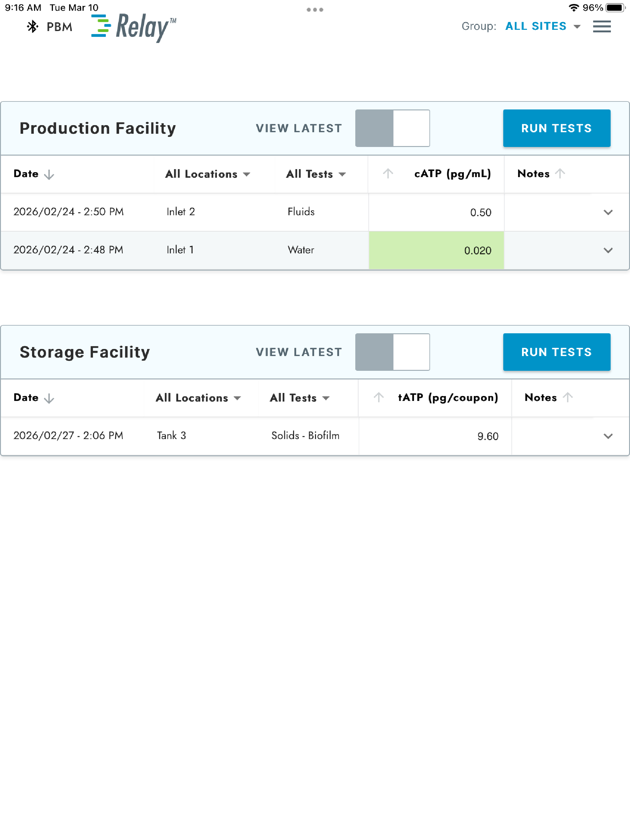The image size is (630, 840).
Task: Expand the Inlet 2 Fluids row
Action: (x=608, y=212)
